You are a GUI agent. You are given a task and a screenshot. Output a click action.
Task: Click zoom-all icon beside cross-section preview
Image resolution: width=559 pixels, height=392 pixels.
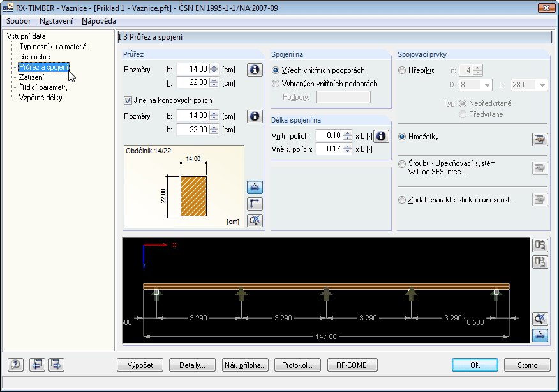255,221
